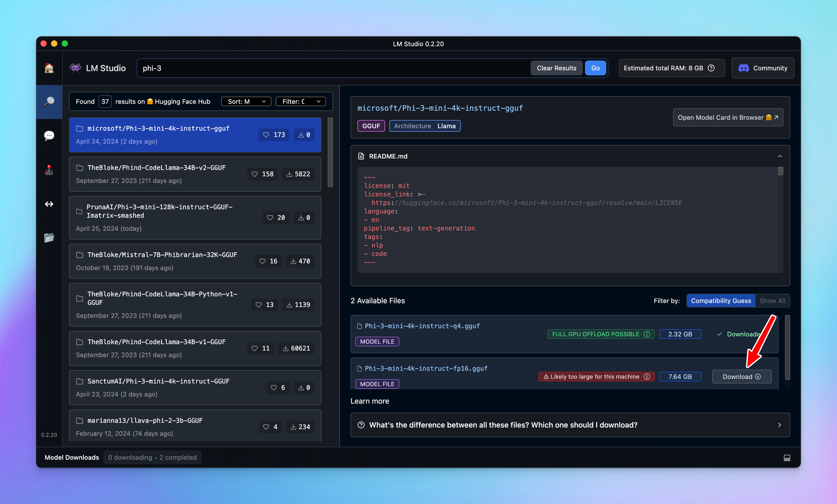Select TheBloke/Mistral-7B-Phibrarian-32K-GGUF result
The width and height of the screenshot is (837, 504).
click(195, 261)
